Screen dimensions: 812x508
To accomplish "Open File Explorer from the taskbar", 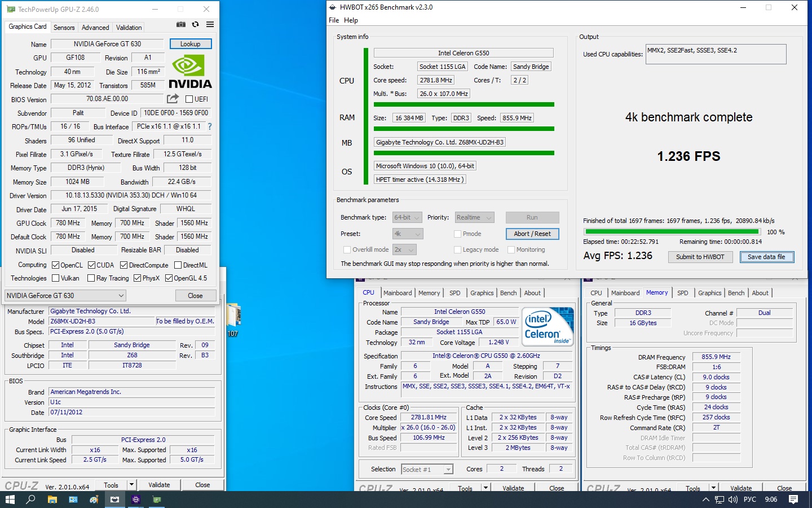I will pyautogui.click(x=52, y=500).
